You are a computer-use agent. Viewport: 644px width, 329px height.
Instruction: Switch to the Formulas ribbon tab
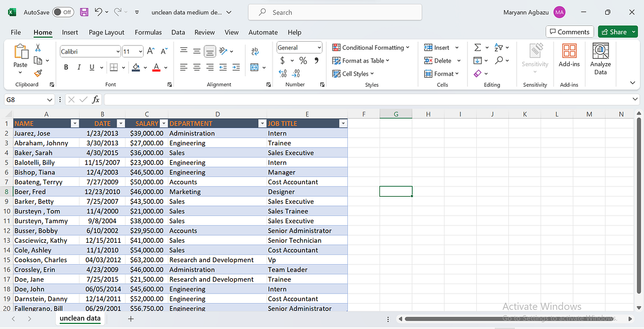pyautogui.click(x=148, y=32)
